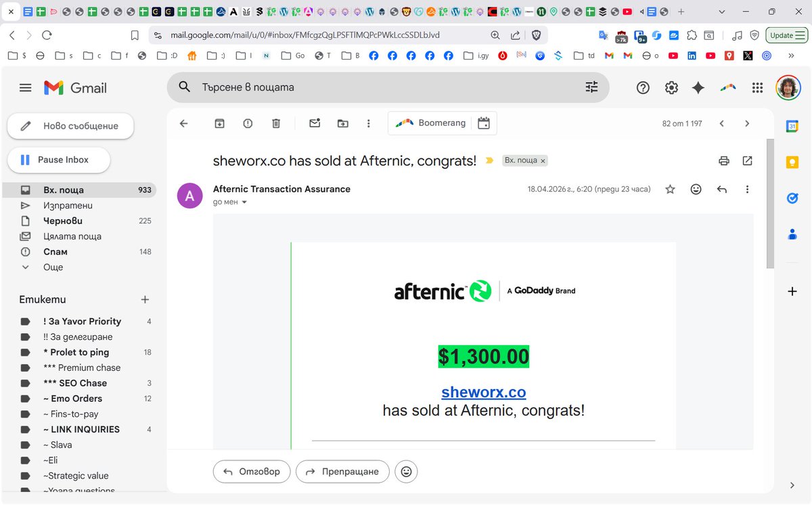Click the search magnifier icon

point(184,87)
